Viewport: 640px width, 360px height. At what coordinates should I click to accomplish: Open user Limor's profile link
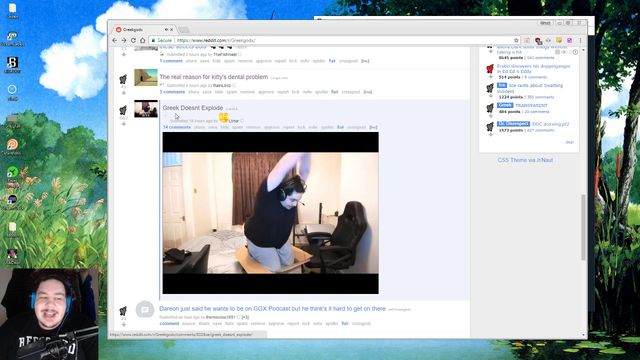[x=233, y=121]
